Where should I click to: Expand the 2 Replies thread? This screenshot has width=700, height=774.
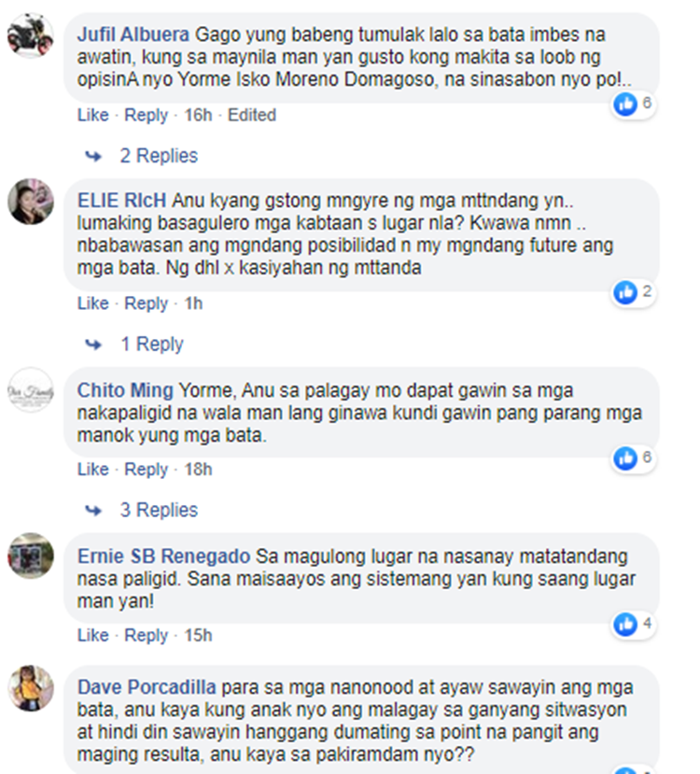pos(159,156)
